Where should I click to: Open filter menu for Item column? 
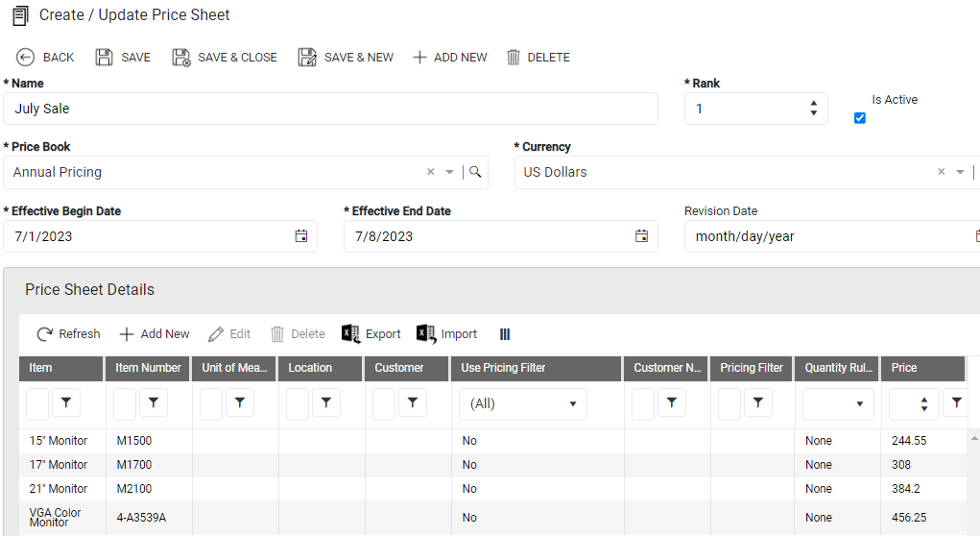point(66,402)
